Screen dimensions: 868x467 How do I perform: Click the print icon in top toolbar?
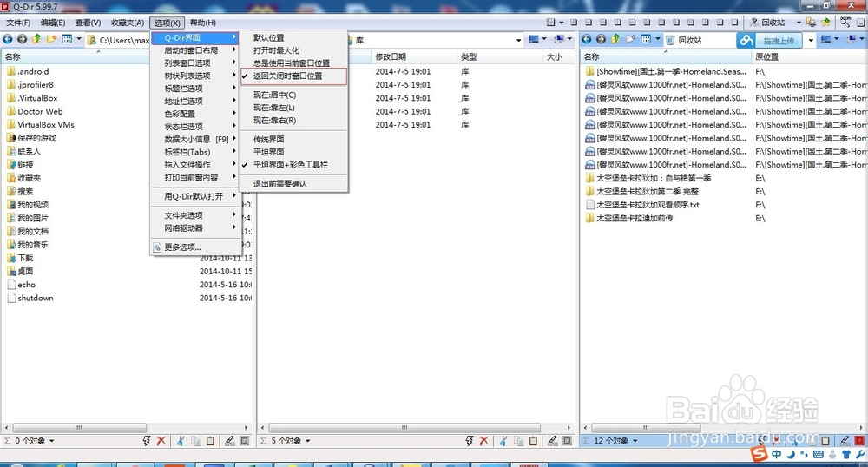[811, 23]
